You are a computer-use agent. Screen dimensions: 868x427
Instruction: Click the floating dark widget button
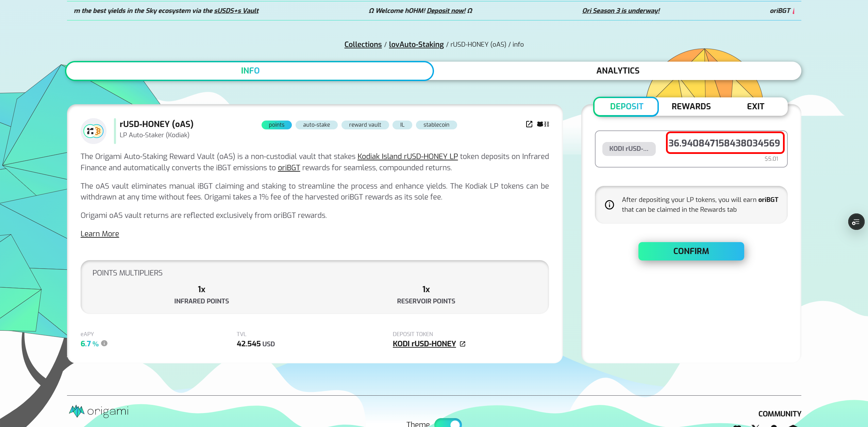856,222
